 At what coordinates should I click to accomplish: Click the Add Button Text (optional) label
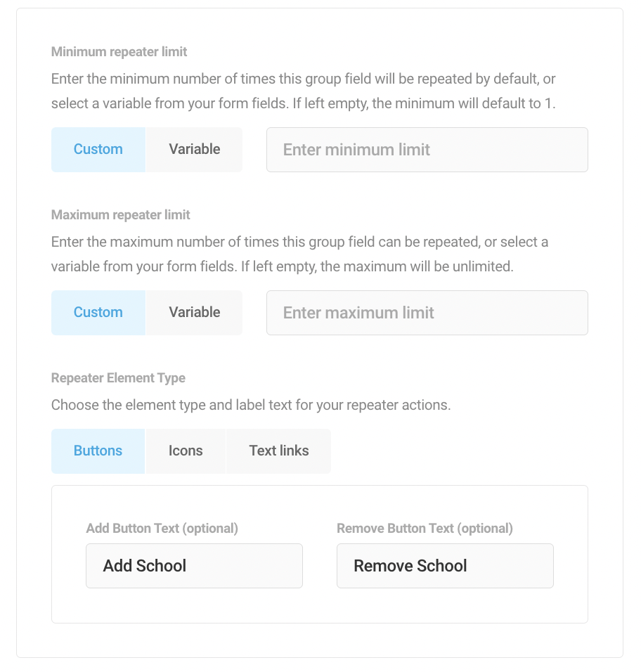(x=162, y=529)
